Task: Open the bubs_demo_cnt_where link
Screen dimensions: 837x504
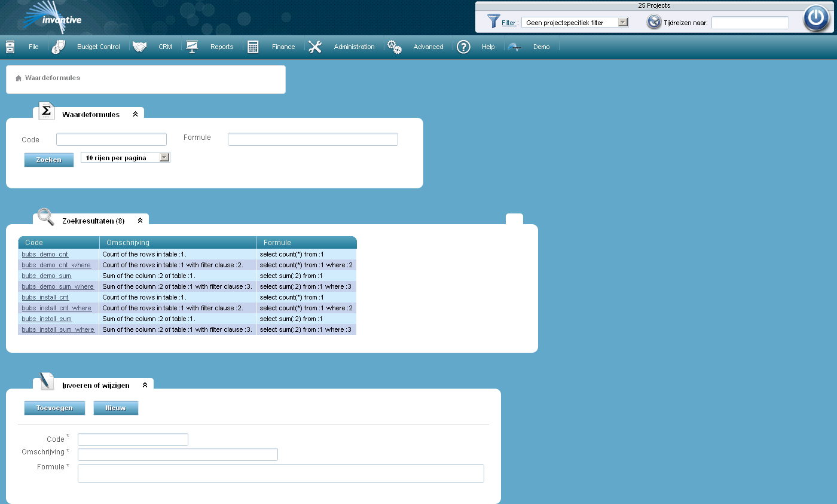Action: pyautogui.click(x=56, y=265)
